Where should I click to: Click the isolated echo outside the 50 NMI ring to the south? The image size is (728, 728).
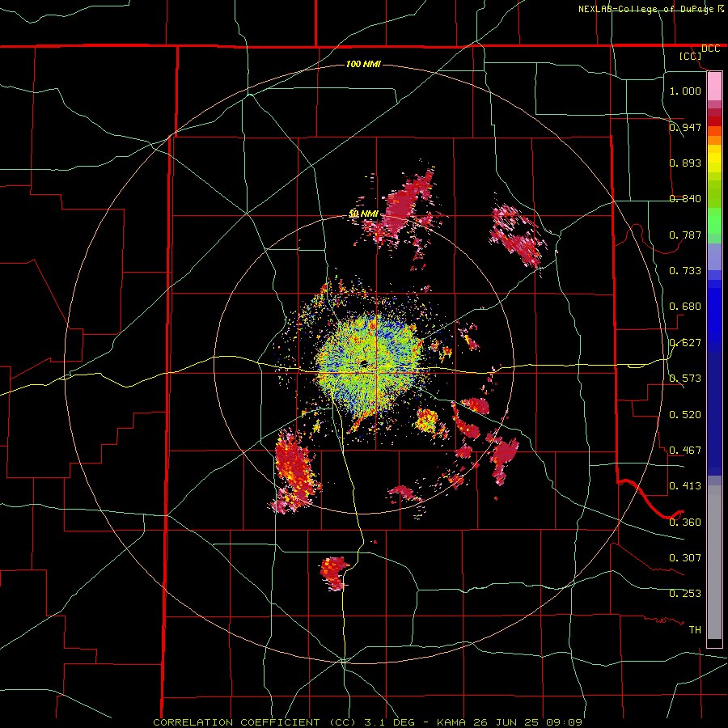pos(334,573)
